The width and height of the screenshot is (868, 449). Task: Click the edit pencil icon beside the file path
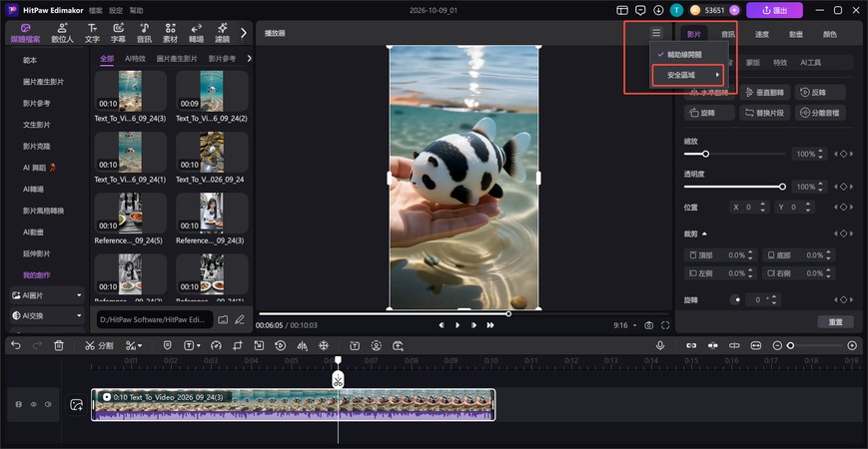(x=240, y=319)
